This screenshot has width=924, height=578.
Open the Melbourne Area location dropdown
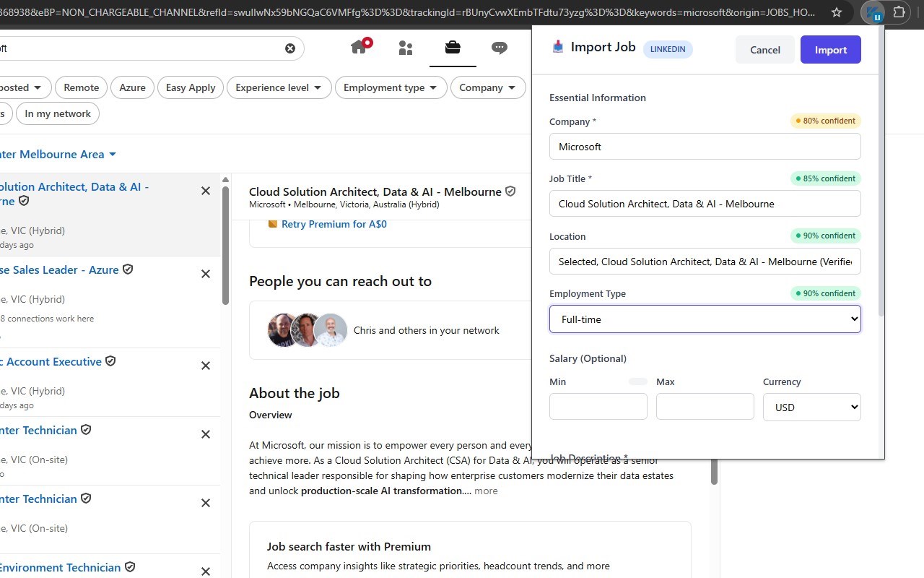pos(59,154)
